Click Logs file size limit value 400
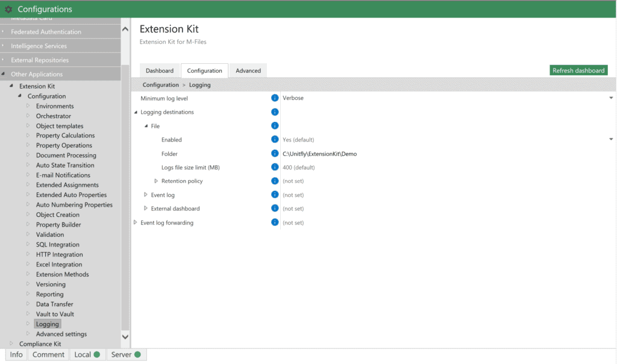 298,168
